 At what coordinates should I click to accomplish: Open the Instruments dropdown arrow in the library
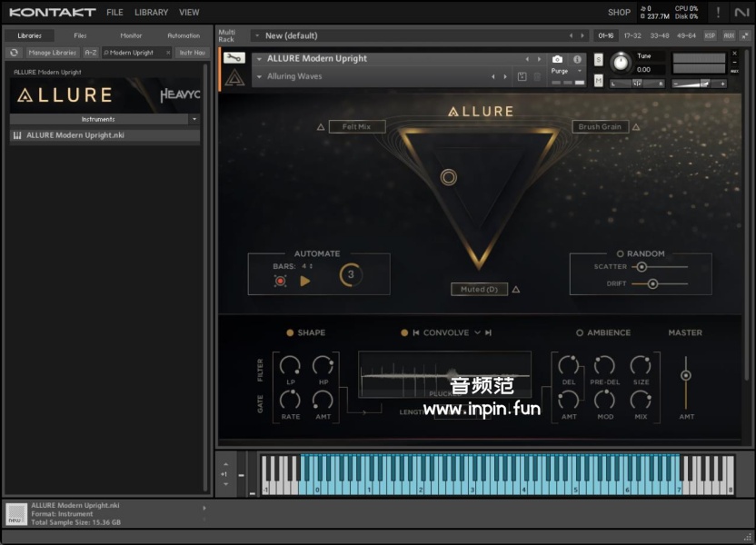click(x=194, y=119)
